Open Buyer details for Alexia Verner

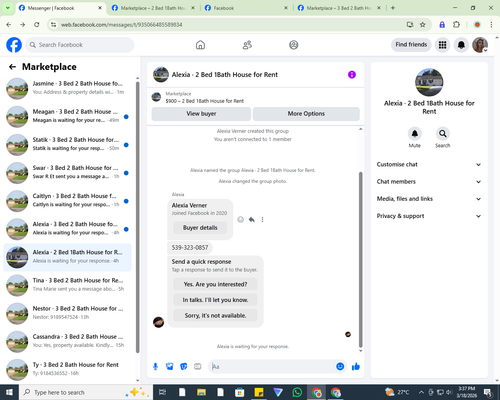[200, 228]
